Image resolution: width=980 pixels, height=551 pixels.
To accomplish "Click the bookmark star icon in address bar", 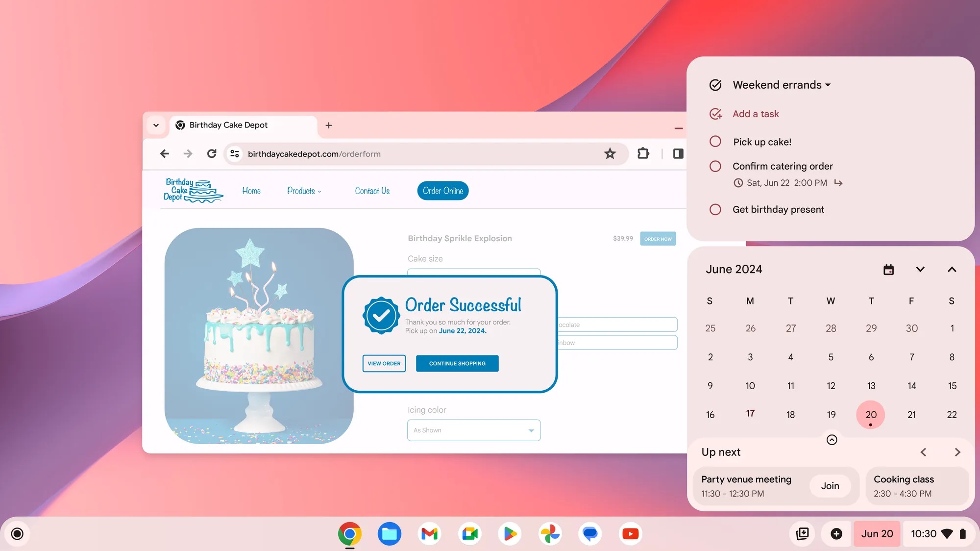I will [611, 153].
